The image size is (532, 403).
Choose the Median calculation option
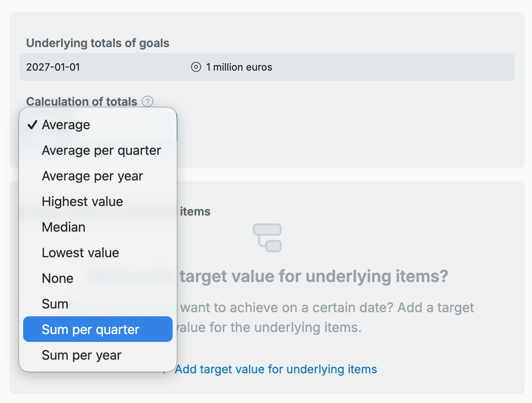(x=64, y=227)
